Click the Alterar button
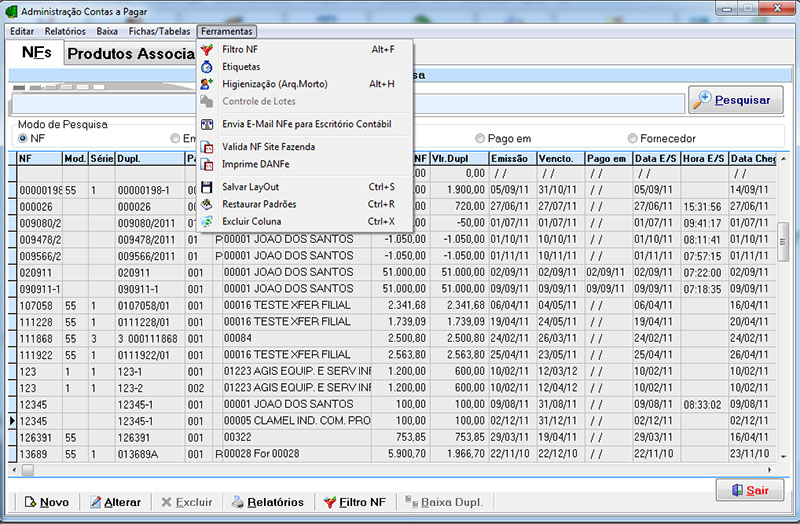 coord(115,502)
